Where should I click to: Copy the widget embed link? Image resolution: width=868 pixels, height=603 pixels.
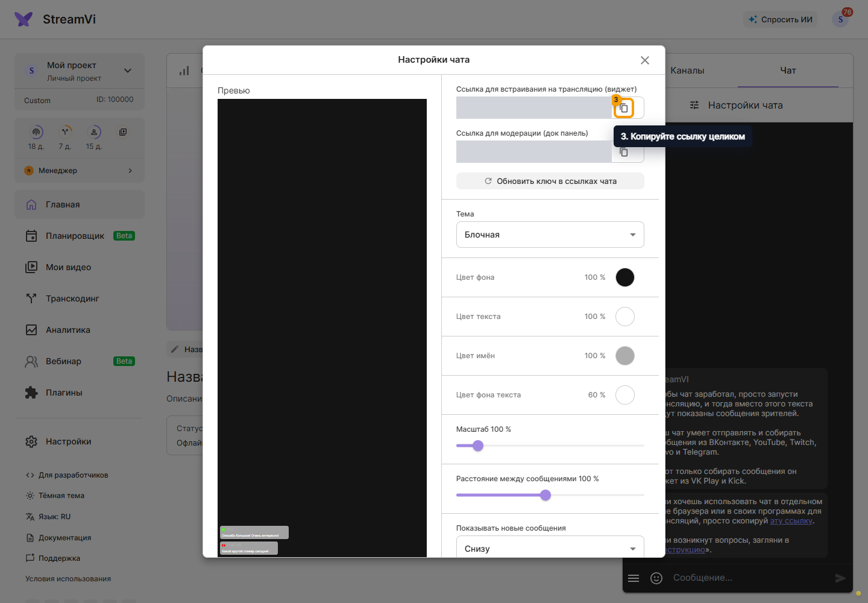coord(624,108)
